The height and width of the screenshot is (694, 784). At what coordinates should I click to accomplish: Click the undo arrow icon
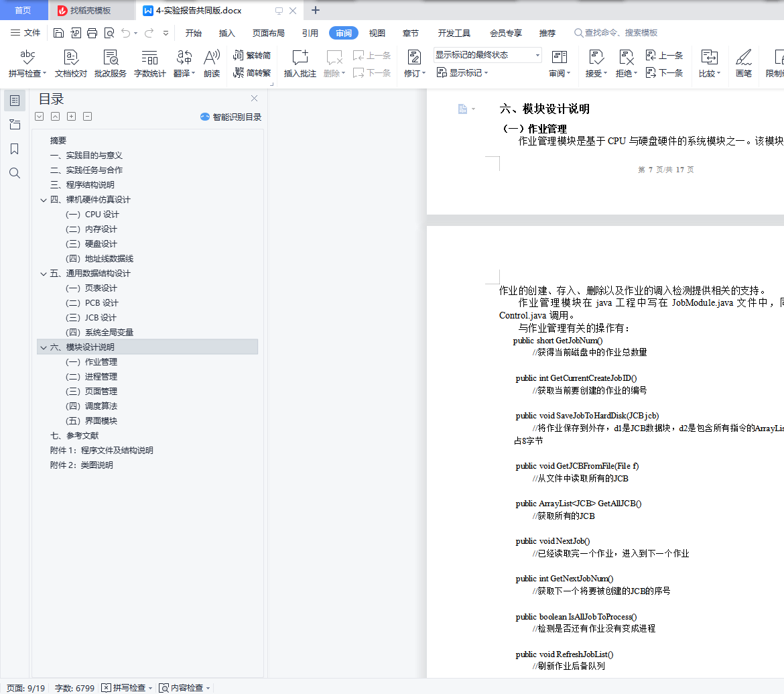[x=125, y=33]
